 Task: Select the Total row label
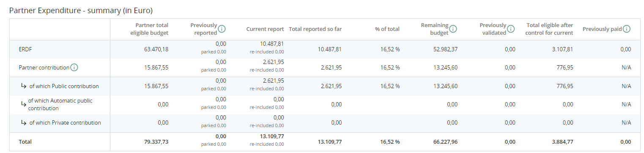tap(25, 142)
